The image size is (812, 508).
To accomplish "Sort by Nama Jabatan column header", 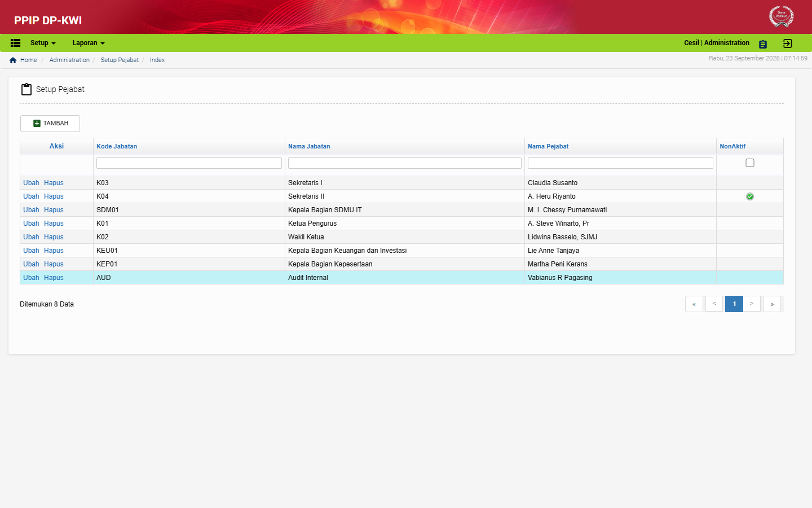I will (309, 146).
